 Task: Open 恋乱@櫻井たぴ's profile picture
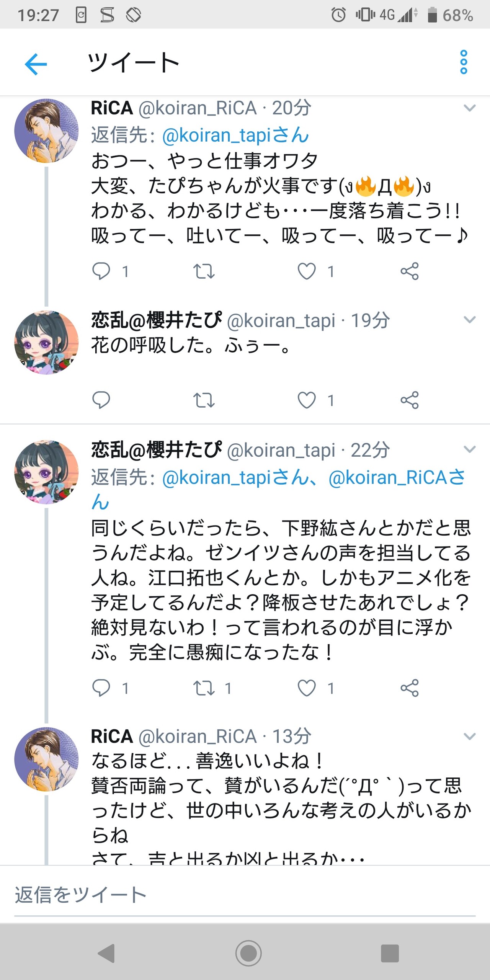pyautogui.click(x=47, y=343)
